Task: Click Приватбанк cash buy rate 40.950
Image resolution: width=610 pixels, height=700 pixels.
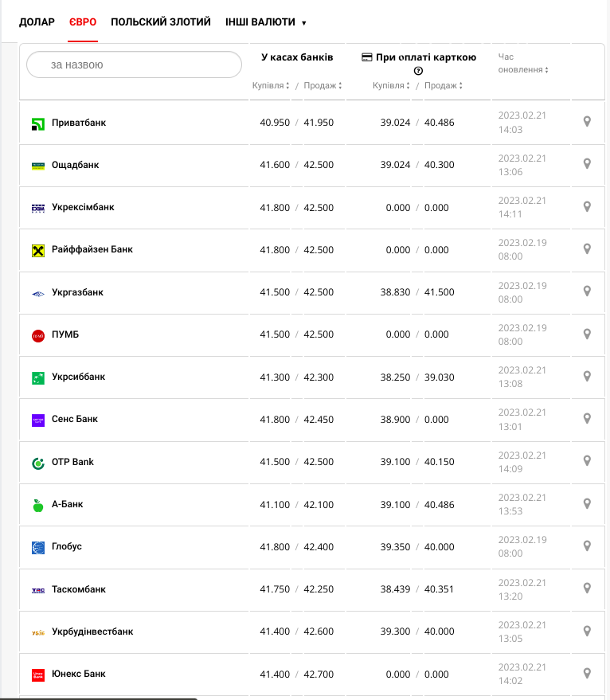Action: point(275,123)
